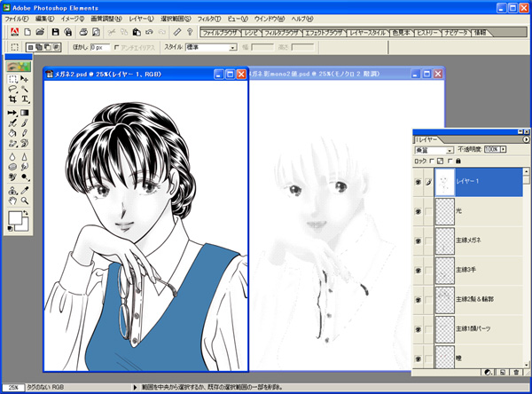Toggle the アンチエイリアス checkbox

116,48
